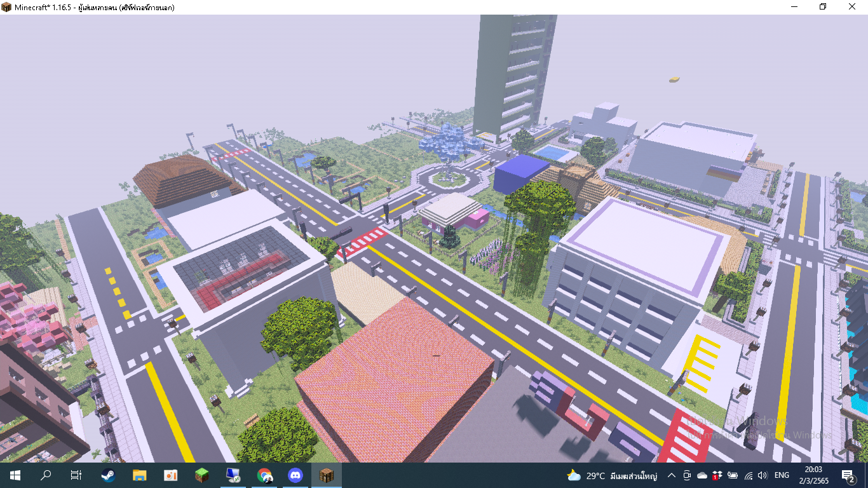Click the Minecraft* 1.16.5 window title text
Screen dimensions: 868x488
(x=95, y=7)
